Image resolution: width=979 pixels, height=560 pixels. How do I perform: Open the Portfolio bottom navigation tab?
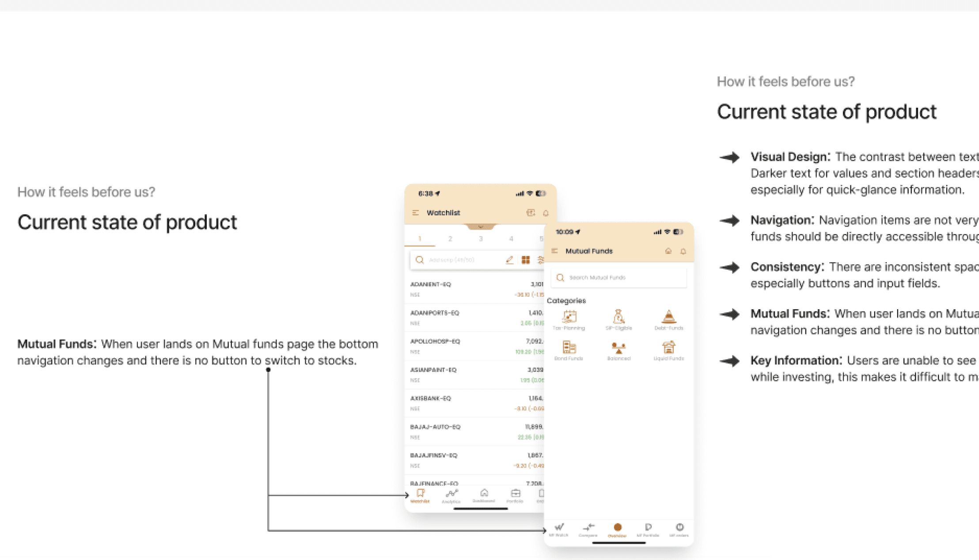(515, 496)
